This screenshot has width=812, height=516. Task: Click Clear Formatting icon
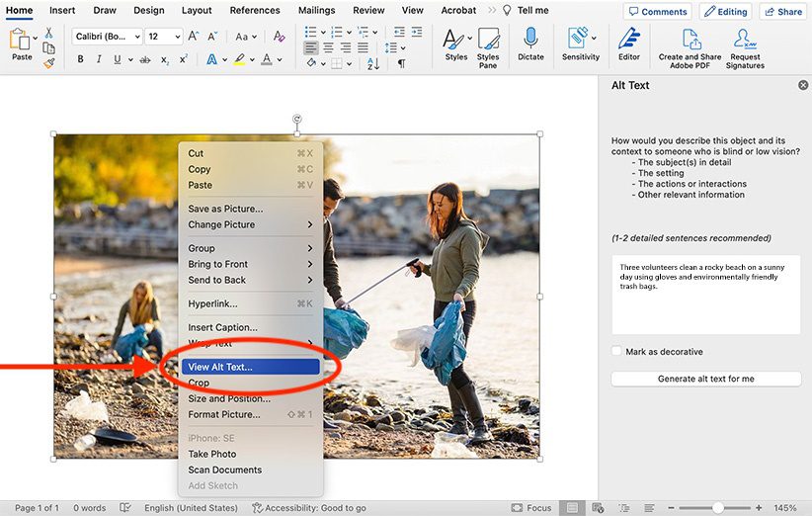(280, 37)
